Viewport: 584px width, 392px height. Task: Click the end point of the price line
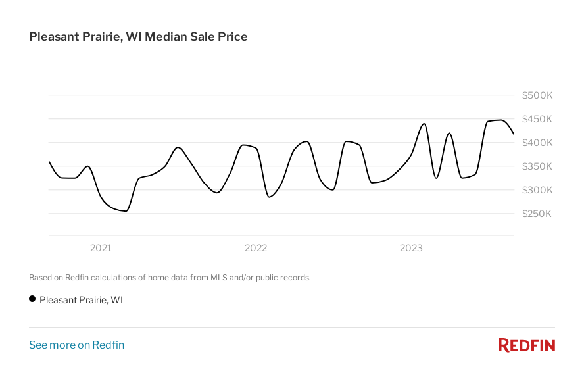click(x=514, y=134)
